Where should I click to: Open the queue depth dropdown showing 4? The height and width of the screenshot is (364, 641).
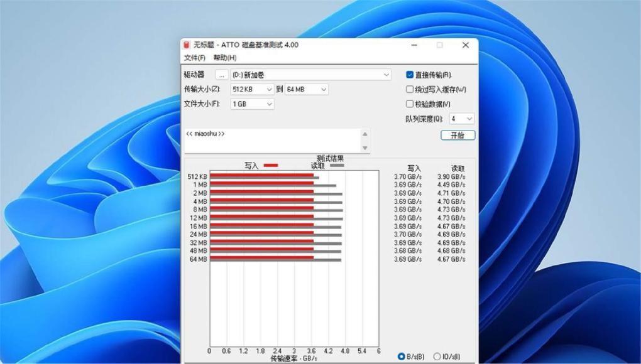click(x=461, y=119)
